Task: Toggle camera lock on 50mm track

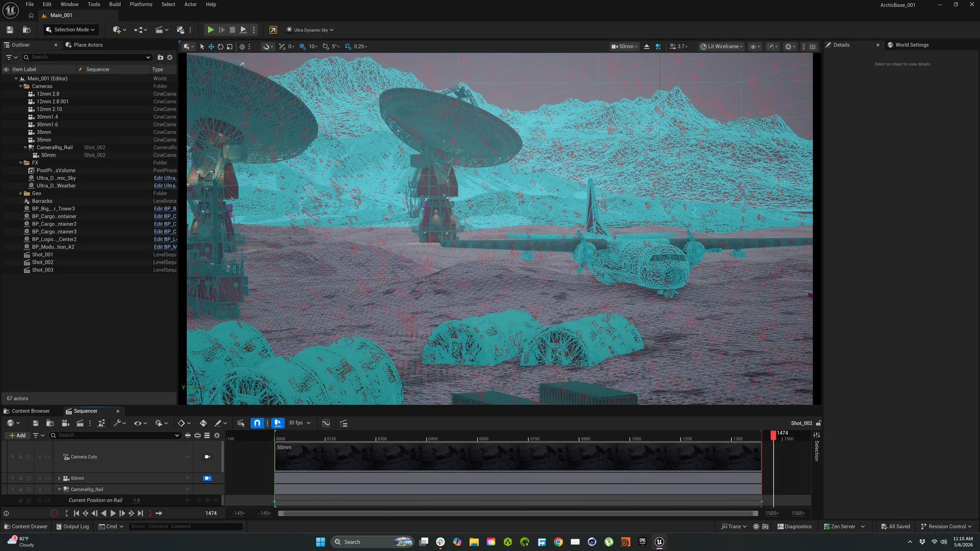Action: click(x=207, y=479)
